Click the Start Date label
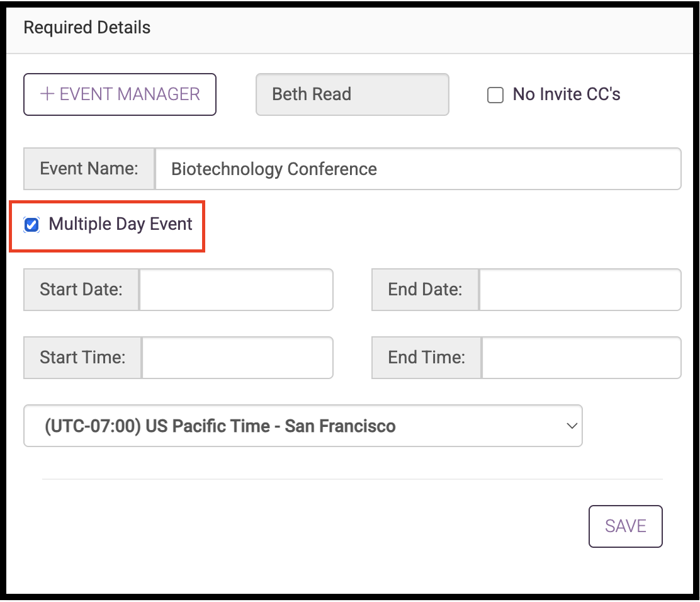Screen dimensions: 700x602 tap(81, 290)
